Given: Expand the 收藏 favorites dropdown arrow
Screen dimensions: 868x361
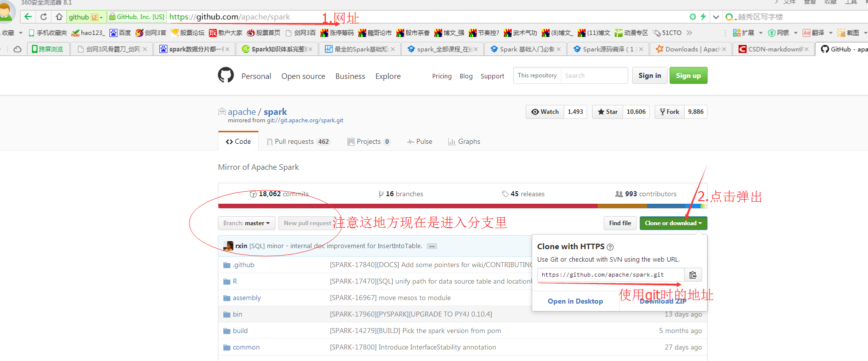Looking at the screenshot, I should (x=20, y=32).
